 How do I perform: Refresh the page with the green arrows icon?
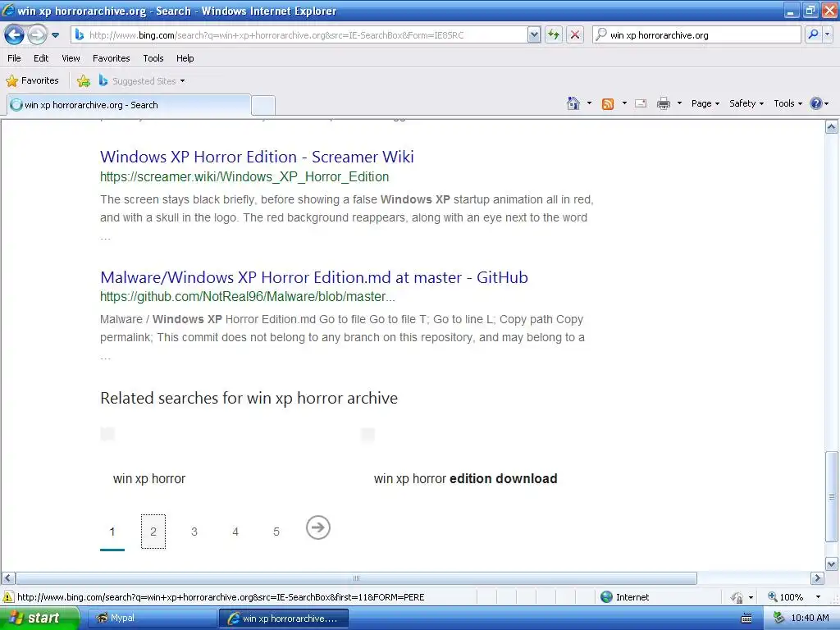click(554, 35)
